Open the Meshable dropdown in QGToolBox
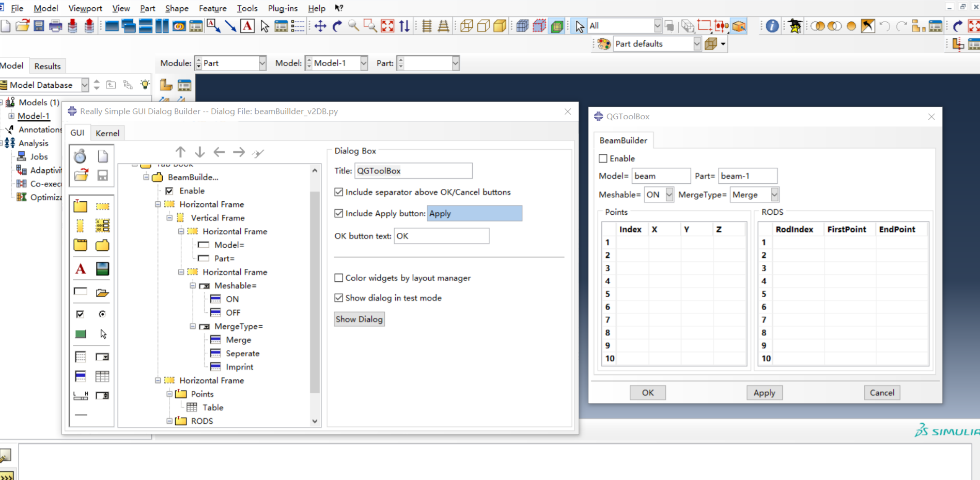Image resolution: width=980 pixels, height=480 pixels. [x=670, y=195]
